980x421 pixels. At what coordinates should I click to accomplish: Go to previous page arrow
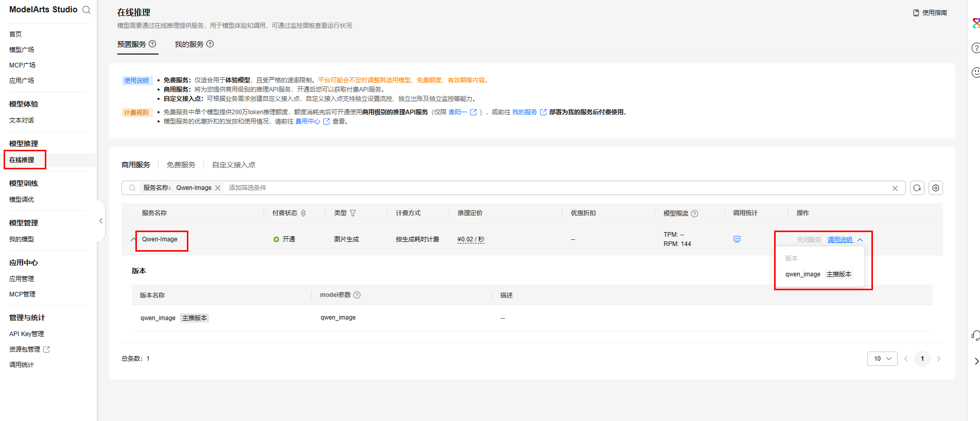coord(906,359)
